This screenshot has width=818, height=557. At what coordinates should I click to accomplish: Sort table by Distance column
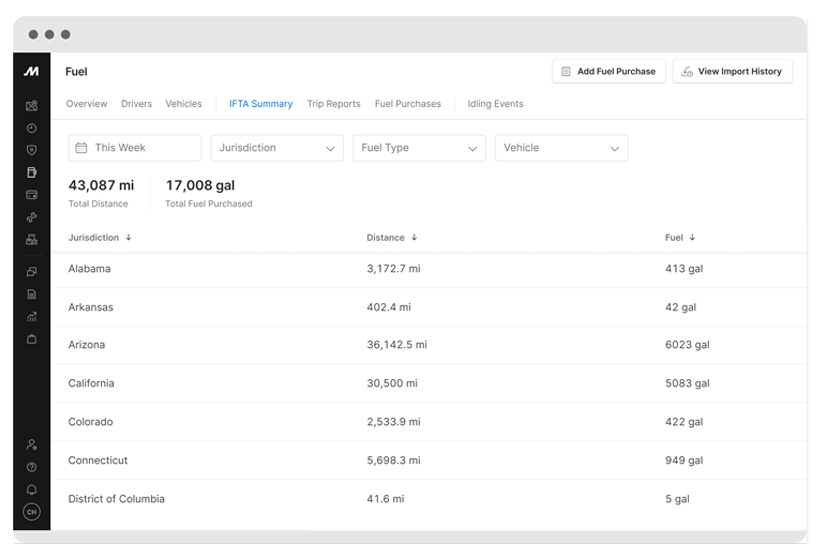(x=391, y=238)
